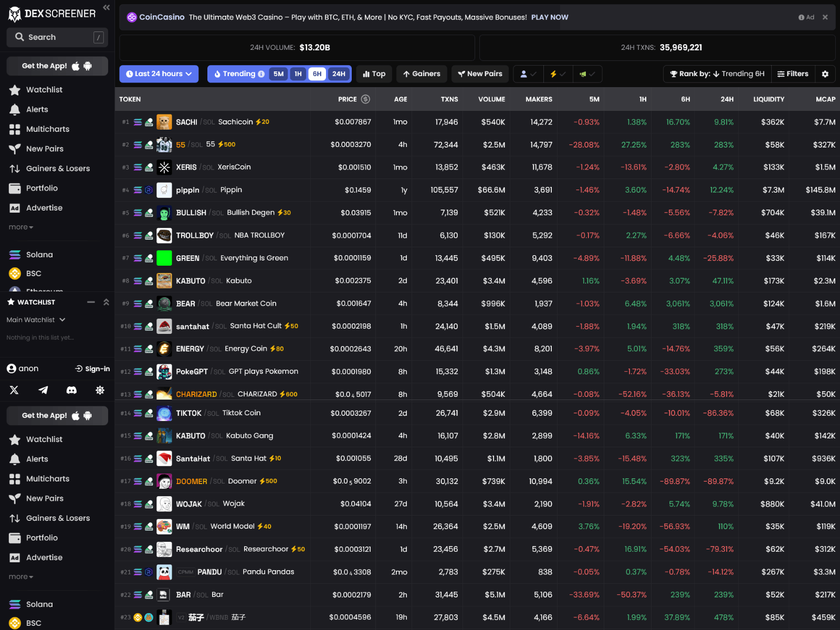Open the table settings gear icon

825,74
